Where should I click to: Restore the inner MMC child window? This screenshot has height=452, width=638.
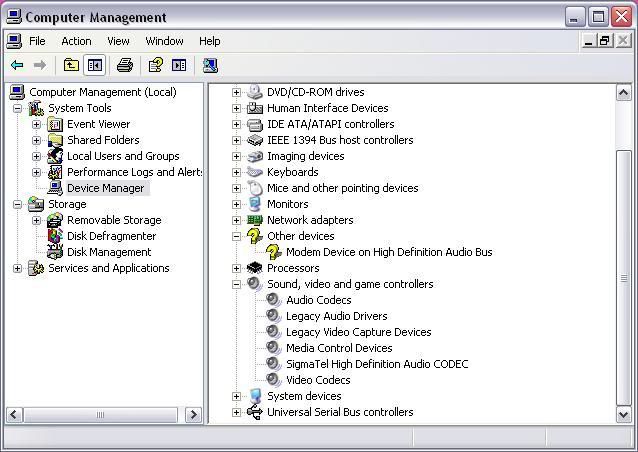(605, 41)
